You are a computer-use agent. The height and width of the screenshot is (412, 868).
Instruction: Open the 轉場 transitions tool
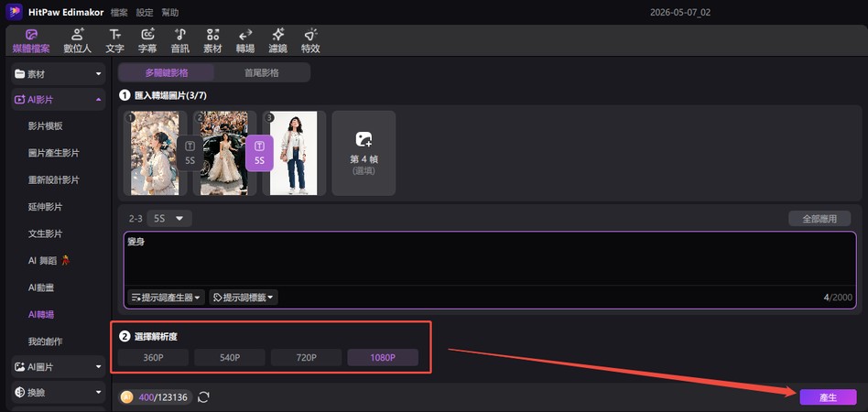pyautogui.click(x=245, y=41)
